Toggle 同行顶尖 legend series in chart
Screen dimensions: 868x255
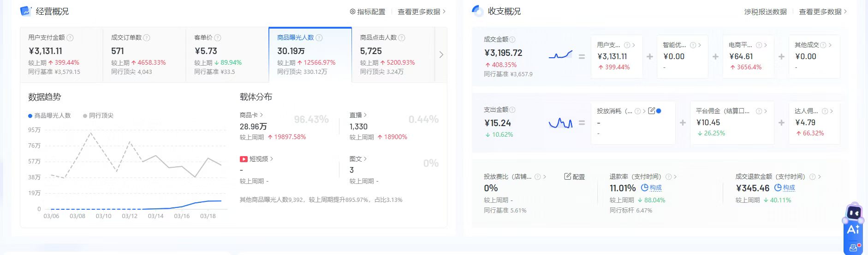98,116
